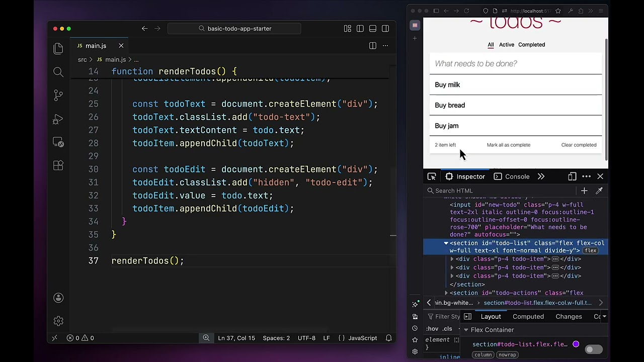Image resolution: width=644 pixels, height=362 pixels.
Task: Open the Accounts menu in VS Code
Action: [x=58, y=298]
